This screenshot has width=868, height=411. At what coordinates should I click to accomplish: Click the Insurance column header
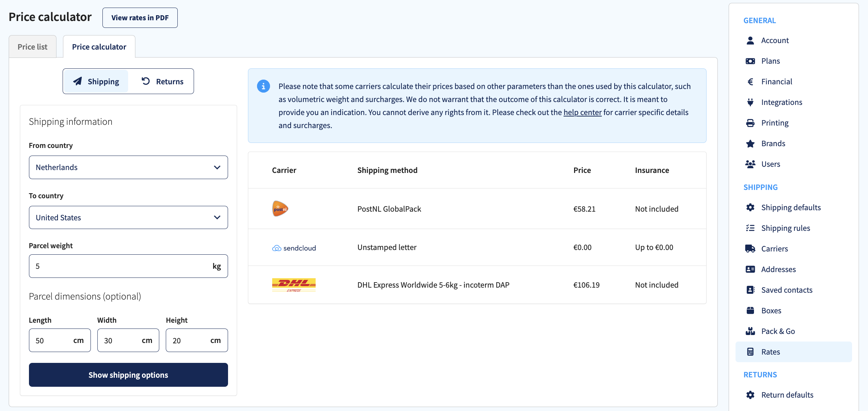652,170
